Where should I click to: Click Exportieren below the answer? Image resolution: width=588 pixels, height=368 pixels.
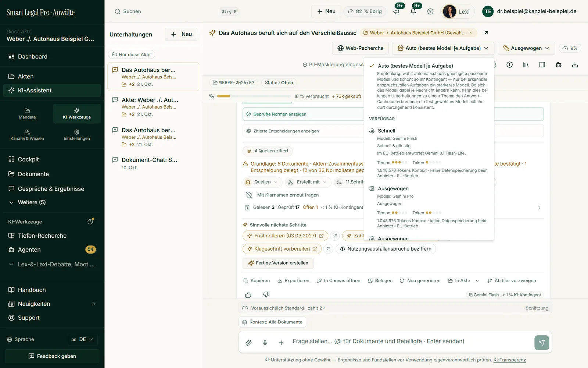click(x=293, y=281)
